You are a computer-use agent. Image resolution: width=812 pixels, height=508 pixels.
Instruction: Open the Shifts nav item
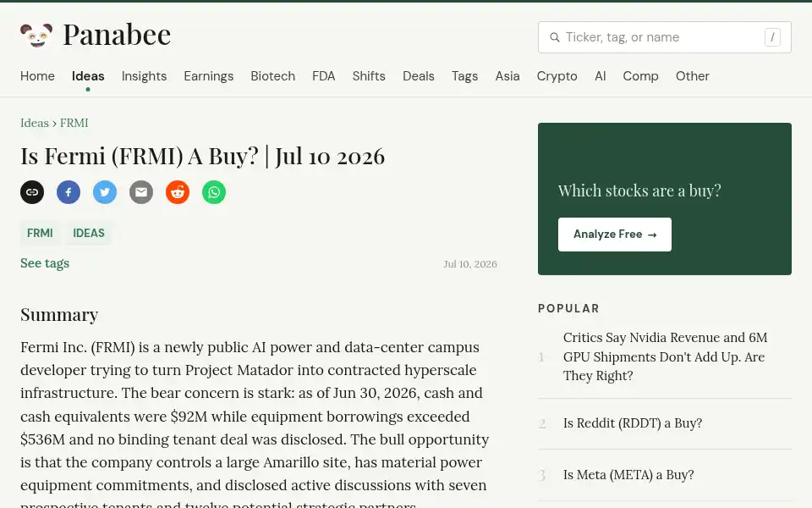tap(369, 76)
